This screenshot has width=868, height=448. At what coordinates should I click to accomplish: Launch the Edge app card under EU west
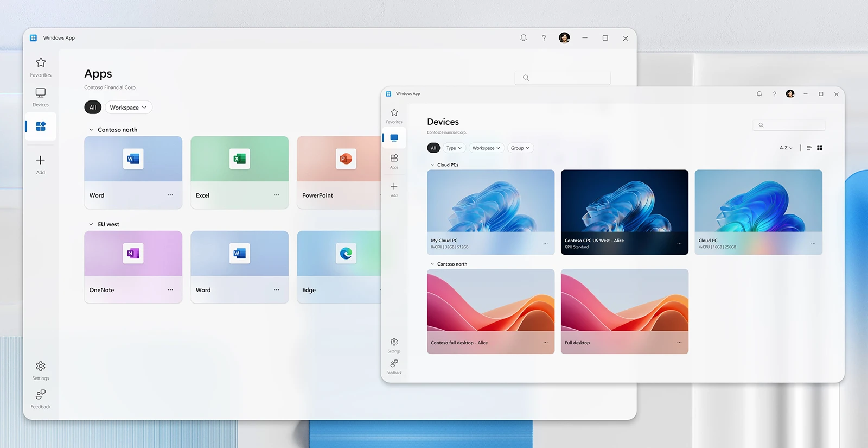339,267
